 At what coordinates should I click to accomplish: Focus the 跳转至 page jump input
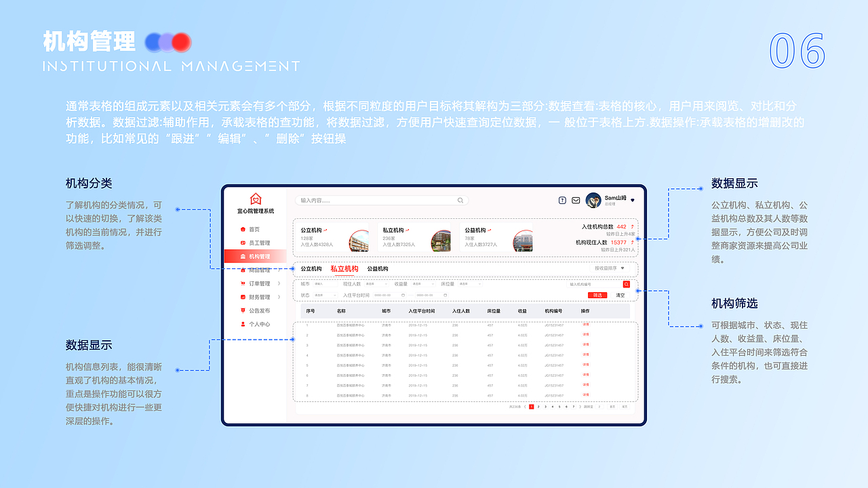click(x=599, y=407)
